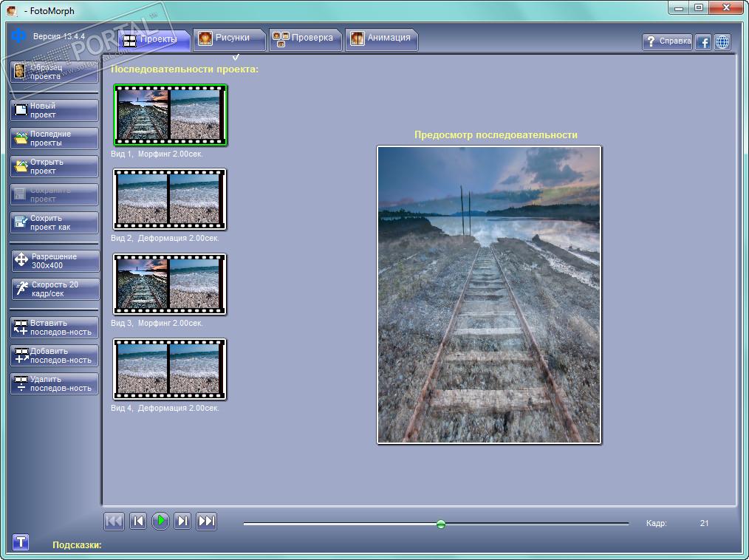This screenshot has width=749, height=560.
Task: Select the Вид 3 Морфинг sequence thumbnail
Action: [x=170, y=284]
